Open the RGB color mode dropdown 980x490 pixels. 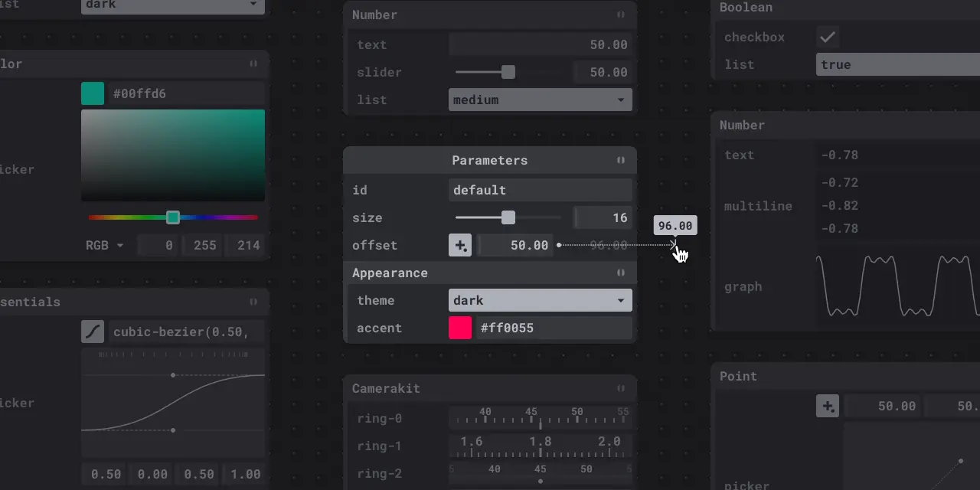point(105,245)
